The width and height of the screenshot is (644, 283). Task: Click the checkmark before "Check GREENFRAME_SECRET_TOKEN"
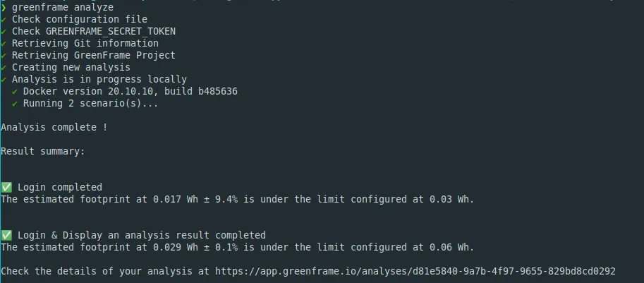pyautogui.click(x=4, y=31)
